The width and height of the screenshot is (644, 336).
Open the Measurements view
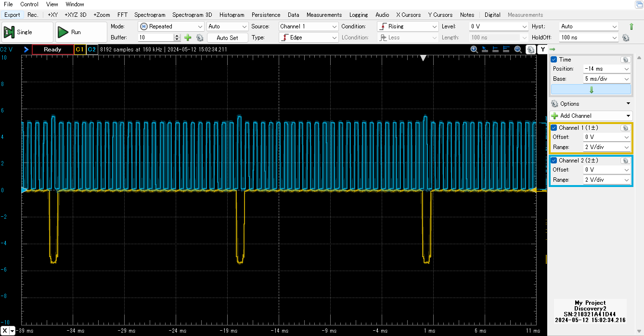[x=324, y=15]
